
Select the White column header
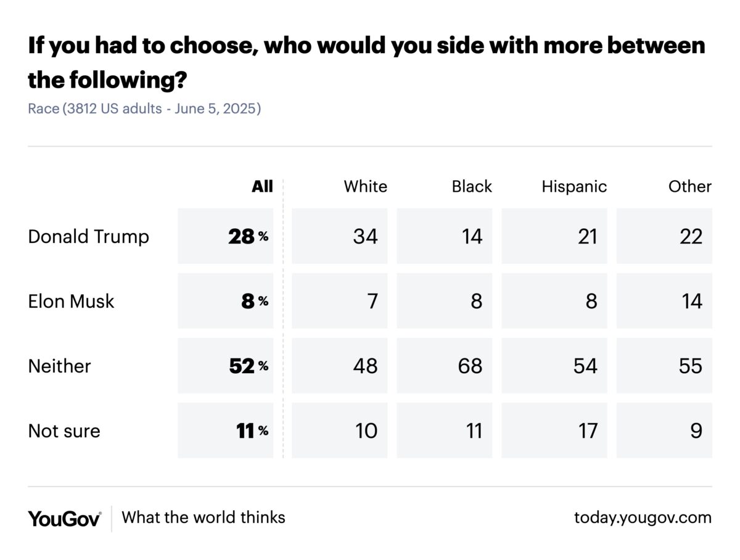pos(365,187)
